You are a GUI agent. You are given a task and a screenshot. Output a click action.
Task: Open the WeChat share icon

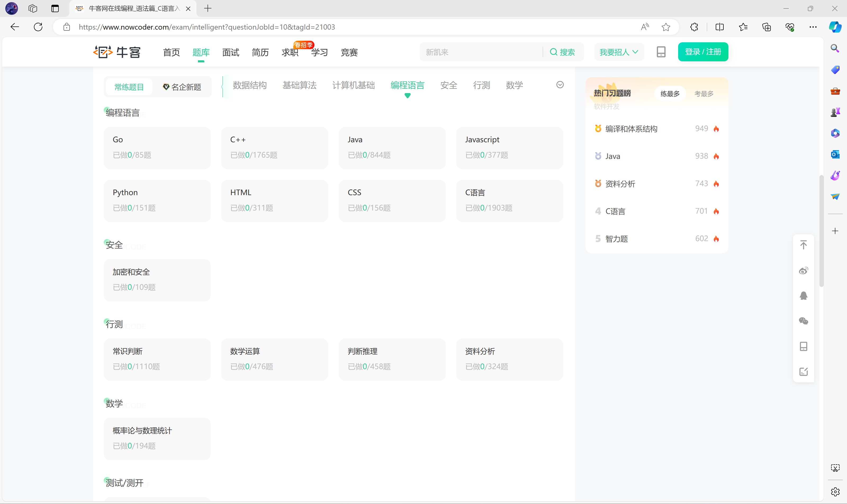[x=803, y=321]
